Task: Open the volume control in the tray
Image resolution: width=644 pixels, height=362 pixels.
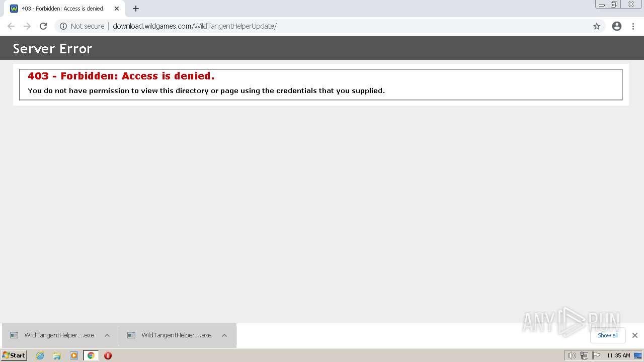Action: (x=572, y=355)
